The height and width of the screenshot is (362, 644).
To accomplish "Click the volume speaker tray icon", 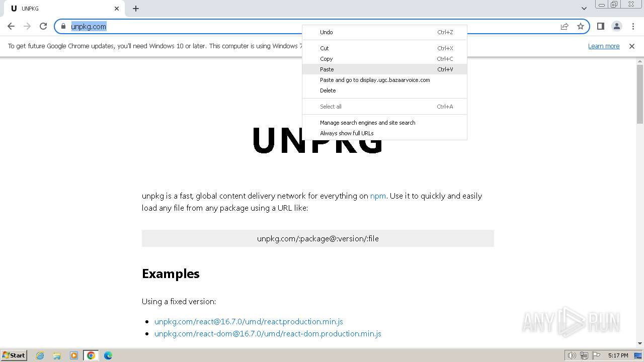I will 572,355.
